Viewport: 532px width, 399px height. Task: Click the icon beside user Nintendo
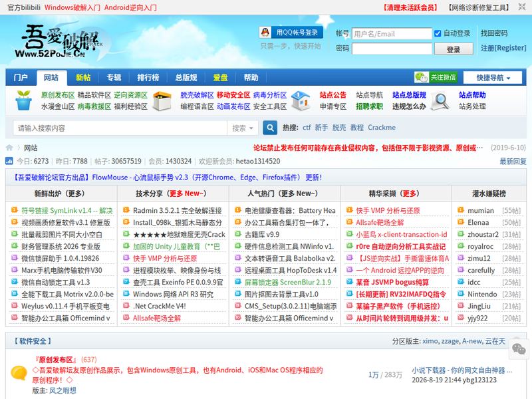461,294
